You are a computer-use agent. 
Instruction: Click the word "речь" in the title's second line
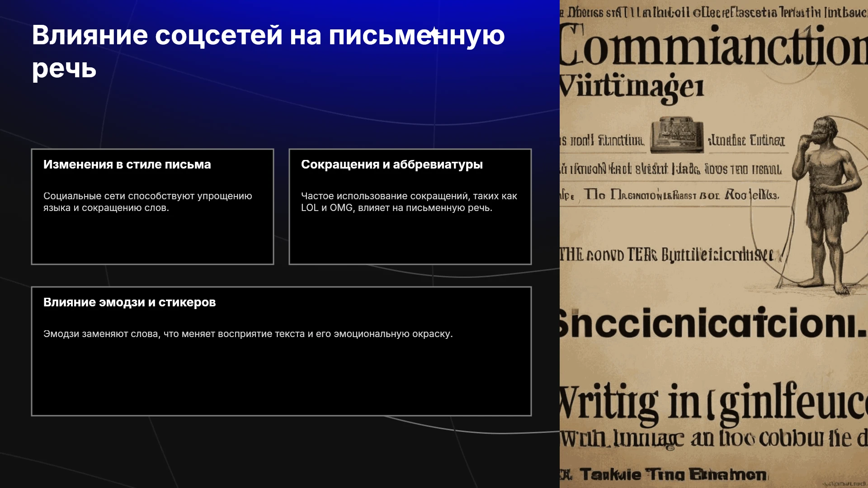[64, 69]
